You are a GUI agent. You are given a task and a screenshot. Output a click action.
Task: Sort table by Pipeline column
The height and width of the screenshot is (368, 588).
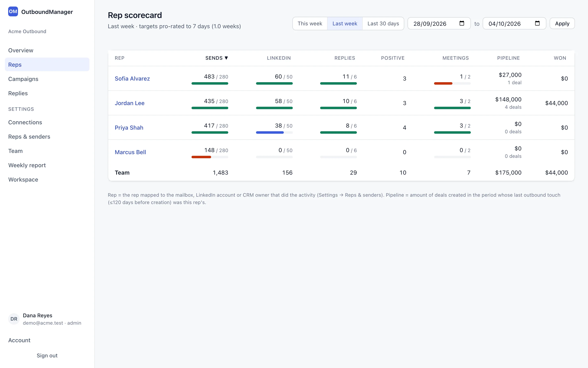(x=508, y=58)
